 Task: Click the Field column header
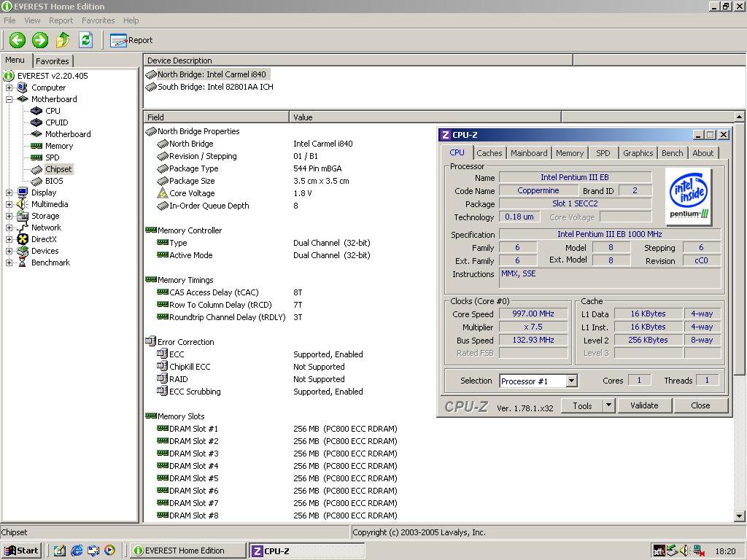point(216,117)
